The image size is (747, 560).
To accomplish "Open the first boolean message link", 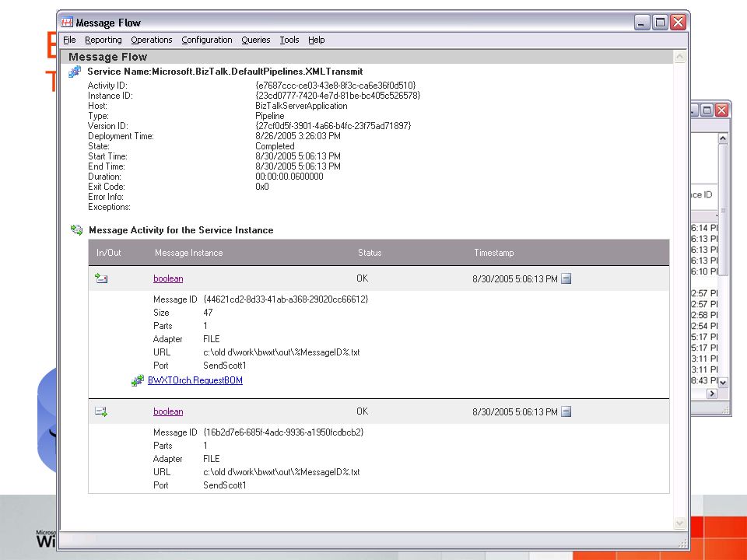I will (168, 278).
